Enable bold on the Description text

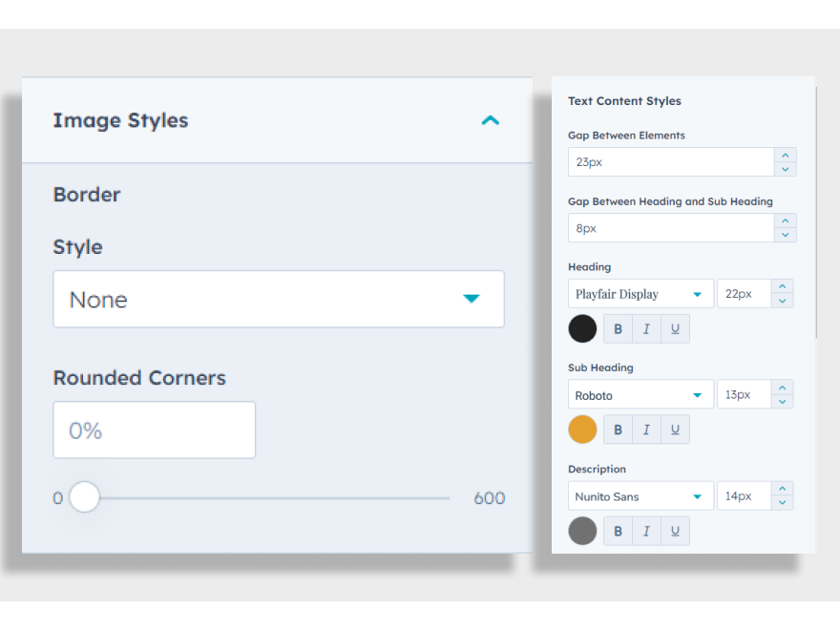tap(618, 530)
